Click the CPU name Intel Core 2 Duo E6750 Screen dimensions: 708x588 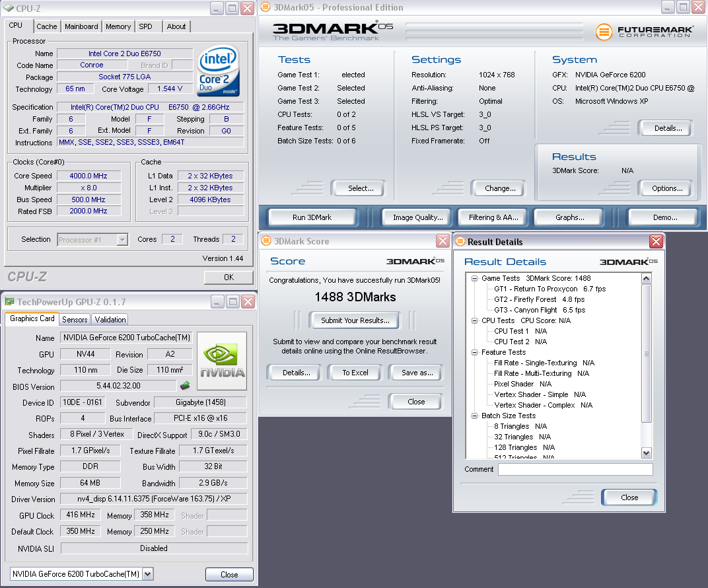click(x=125, y=54)
